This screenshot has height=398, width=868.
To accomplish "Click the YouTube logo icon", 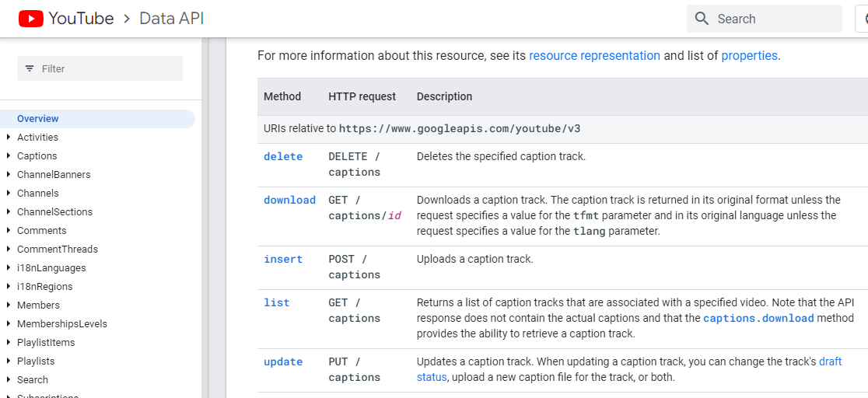I will (x=31, y=19).
